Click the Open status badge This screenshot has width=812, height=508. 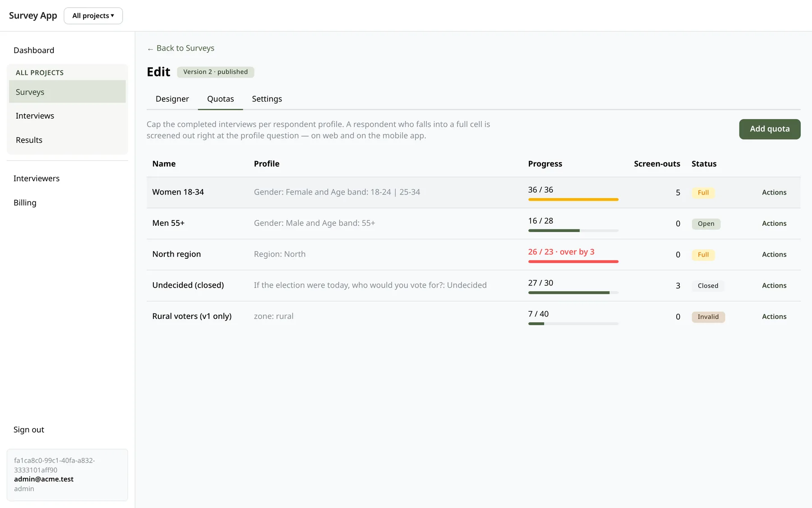[706, 224]
